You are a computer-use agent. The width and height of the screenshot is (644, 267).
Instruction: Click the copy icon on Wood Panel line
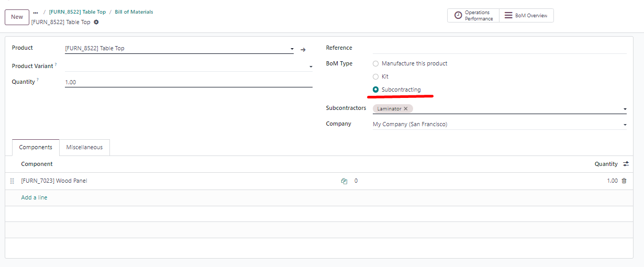point(344,181)
